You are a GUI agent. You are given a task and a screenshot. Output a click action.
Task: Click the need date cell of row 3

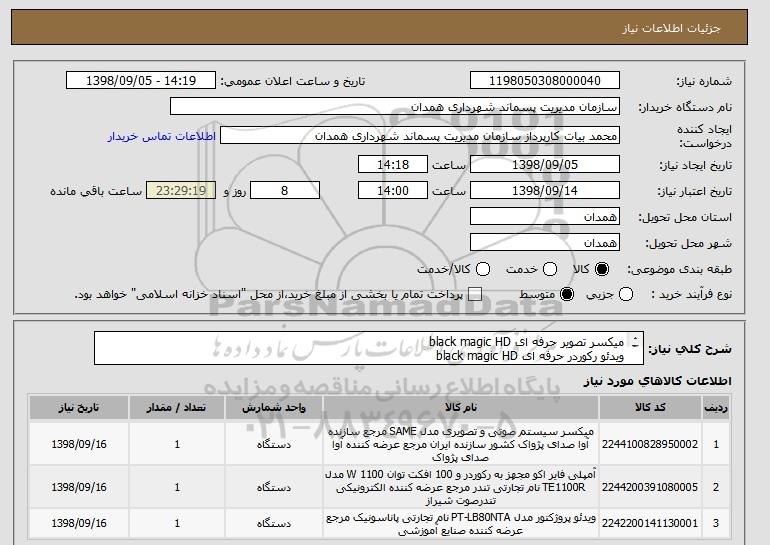click(79, 523)
